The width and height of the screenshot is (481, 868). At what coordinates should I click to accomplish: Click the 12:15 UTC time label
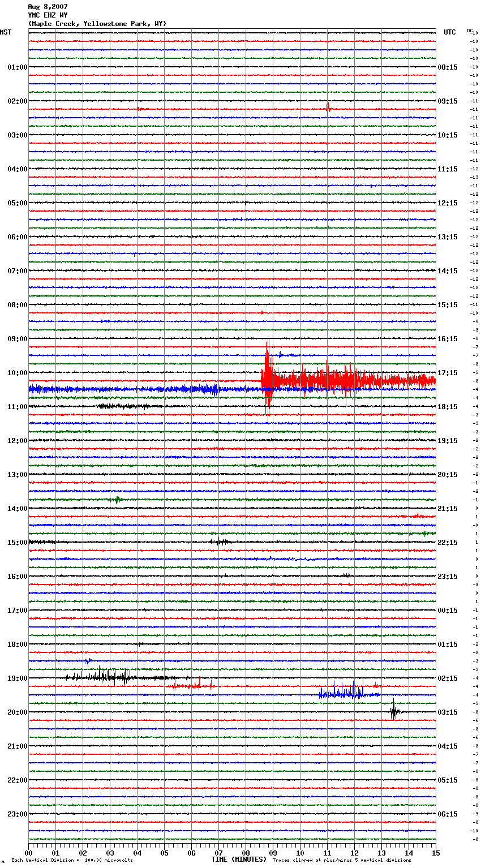tap(448, 203)
